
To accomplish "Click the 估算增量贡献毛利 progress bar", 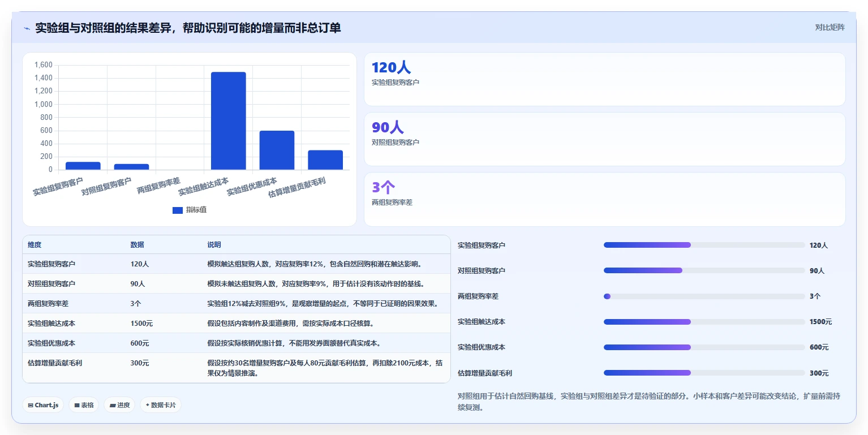I will (x=704, y=373).
